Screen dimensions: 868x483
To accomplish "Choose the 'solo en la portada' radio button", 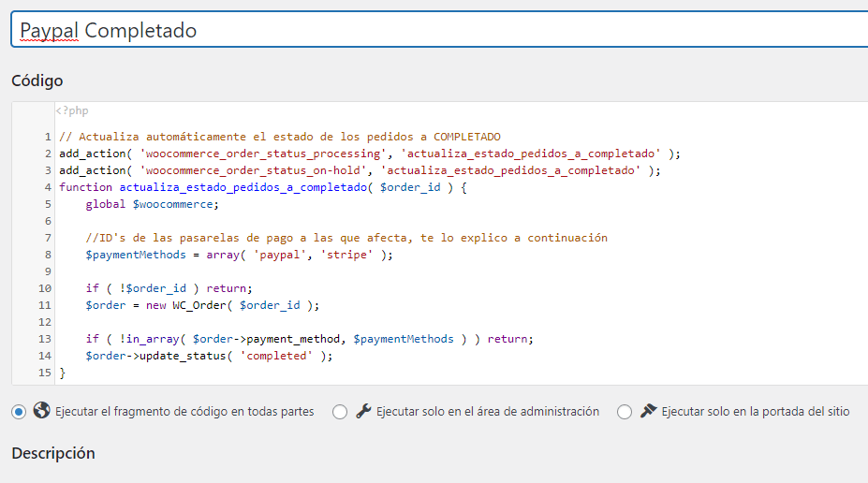I will click(x=625, y=412).
